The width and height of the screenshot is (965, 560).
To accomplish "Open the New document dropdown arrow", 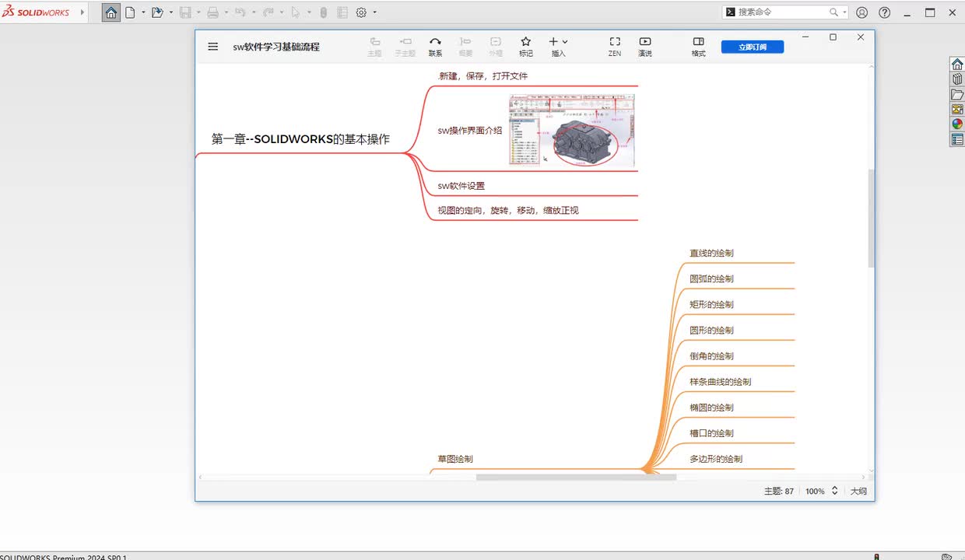I will coord(143,12).
